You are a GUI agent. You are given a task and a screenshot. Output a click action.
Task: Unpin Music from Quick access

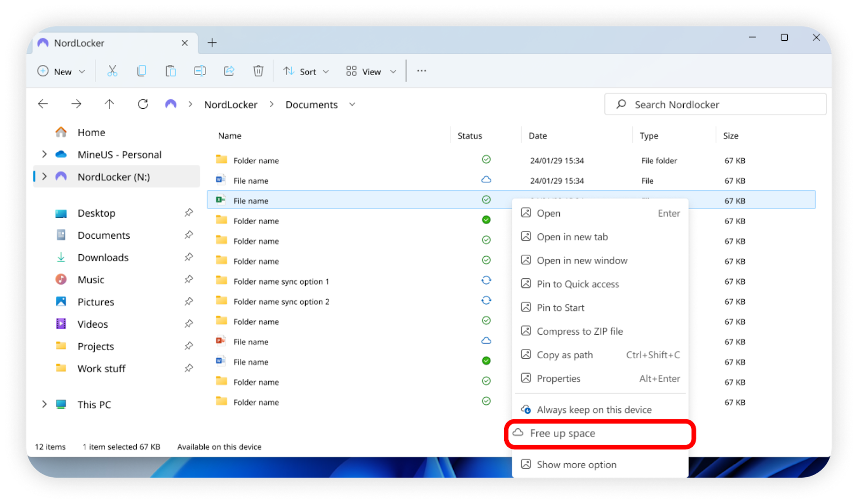pyautogui.click(x=189, y=279)
